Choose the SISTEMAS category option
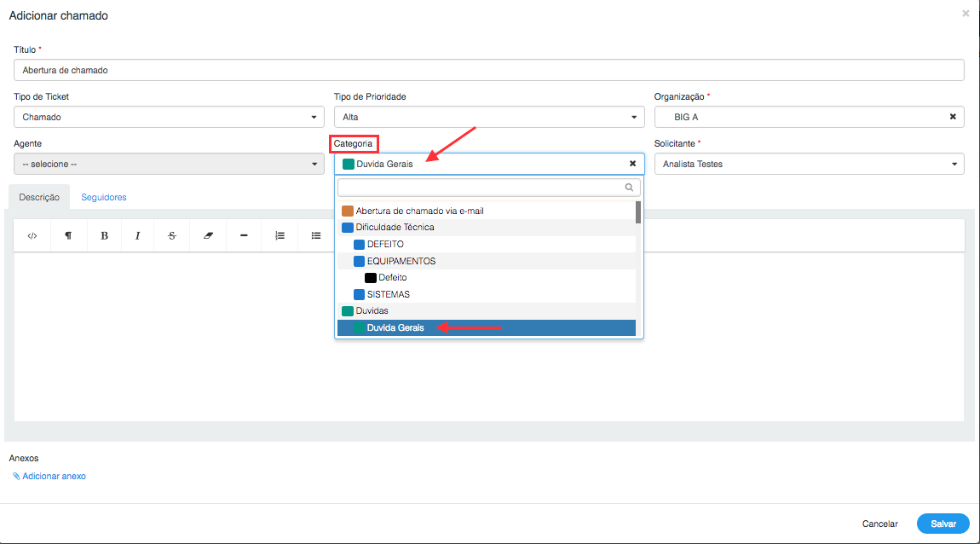Screen dimensions: 980x544 388,294
